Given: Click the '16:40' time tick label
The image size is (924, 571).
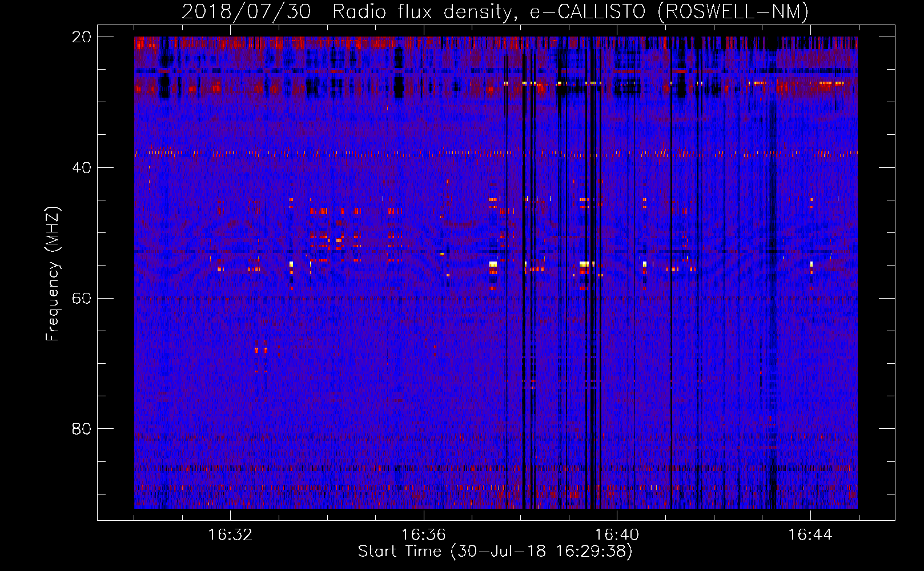Looking at the screenshot, I should (617, 535).
